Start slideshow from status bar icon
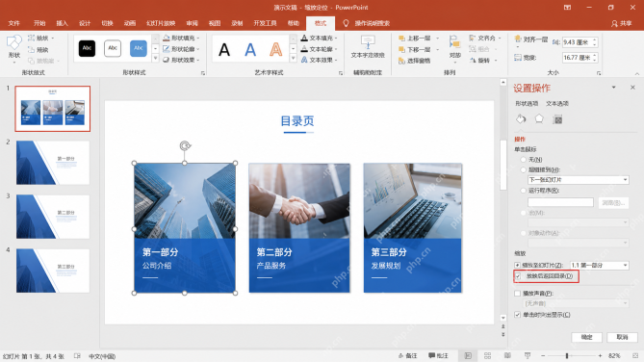The image size is (644, 362). [x=528, y=356]
